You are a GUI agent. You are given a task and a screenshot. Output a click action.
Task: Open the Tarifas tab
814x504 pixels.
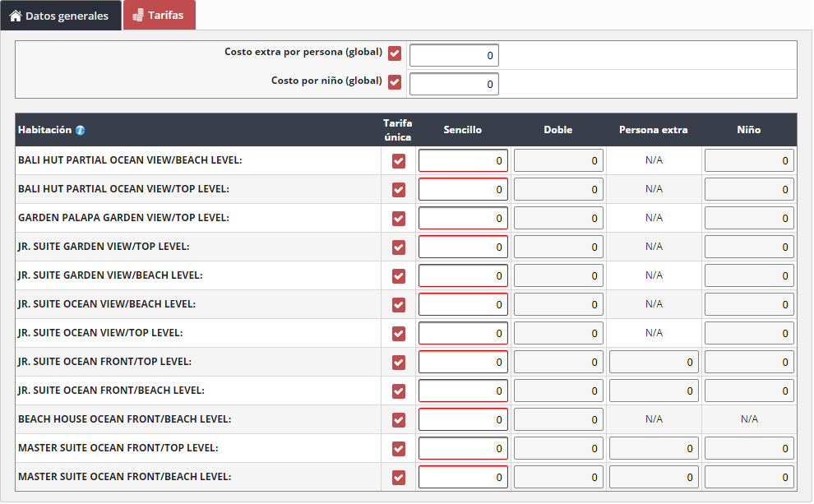pyautogui.click(x=160, y=15)
